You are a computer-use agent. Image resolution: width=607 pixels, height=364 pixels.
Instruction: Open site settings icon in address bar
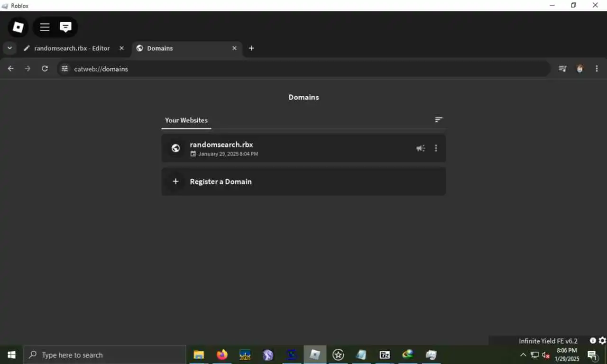click(x=65, y=69)
